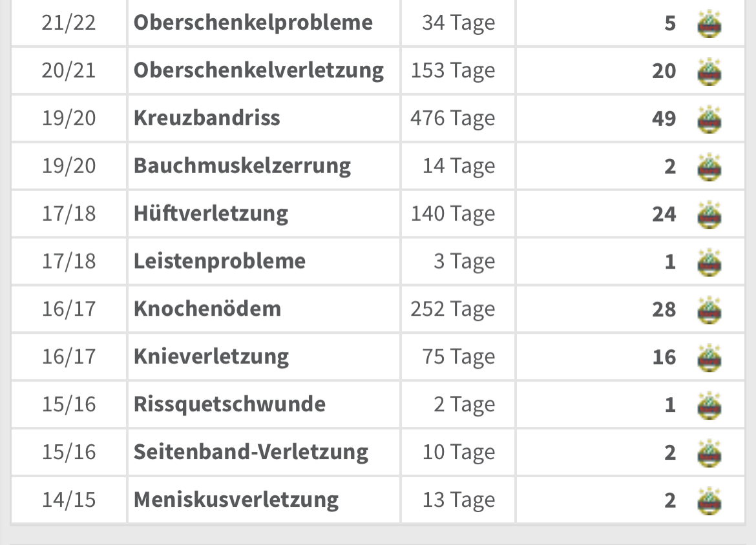Click club crest in Knochenödem row
Screen dimensions: 756x545
[x=709, y=309]
